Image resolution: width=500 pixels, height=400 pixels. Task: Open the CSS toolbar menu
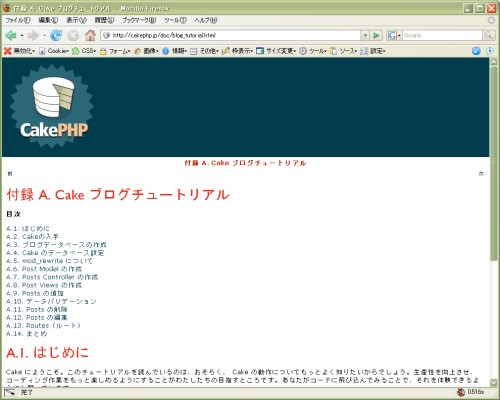pos(84,51)
